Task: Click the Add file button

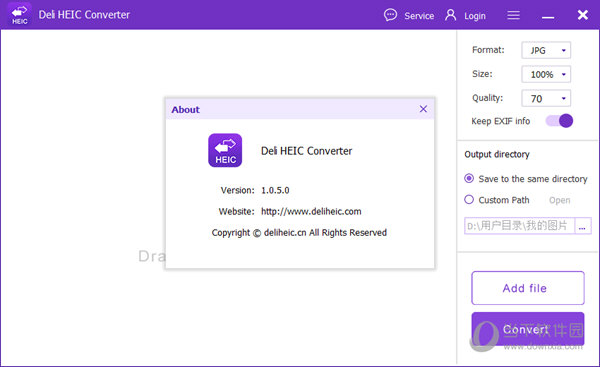Action: (528, 288)
